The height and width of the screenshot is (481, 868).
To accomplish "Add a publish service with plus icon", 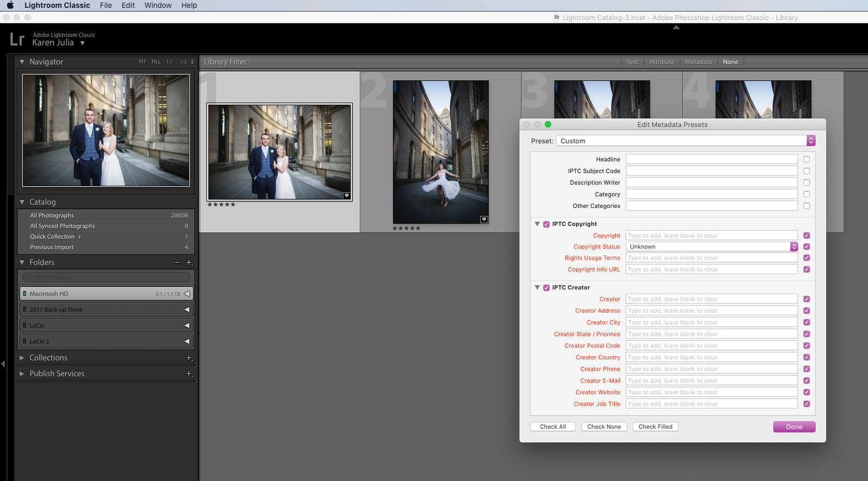I will pyautogui.click(x=189, y=374).
